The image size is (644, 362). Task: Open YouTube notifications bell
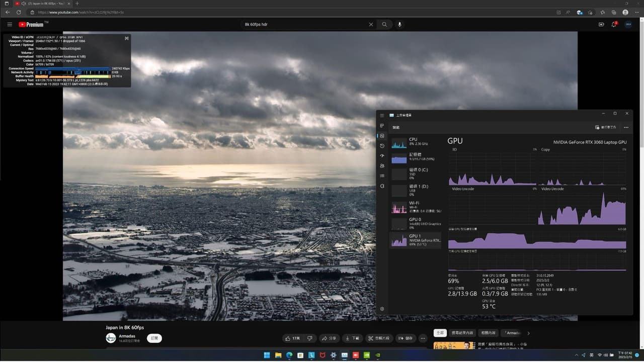click(x=614, y=24)
